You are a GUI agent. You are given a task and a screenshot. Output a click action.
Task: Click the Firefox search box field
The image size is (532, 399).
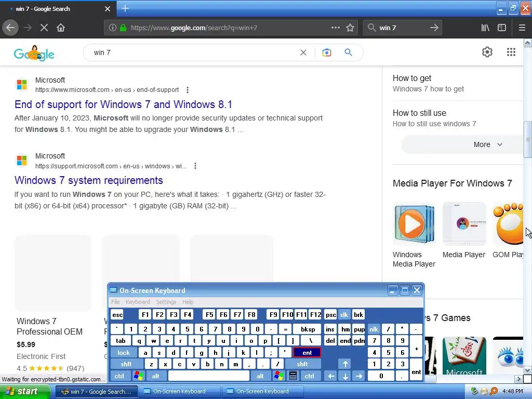402,28
